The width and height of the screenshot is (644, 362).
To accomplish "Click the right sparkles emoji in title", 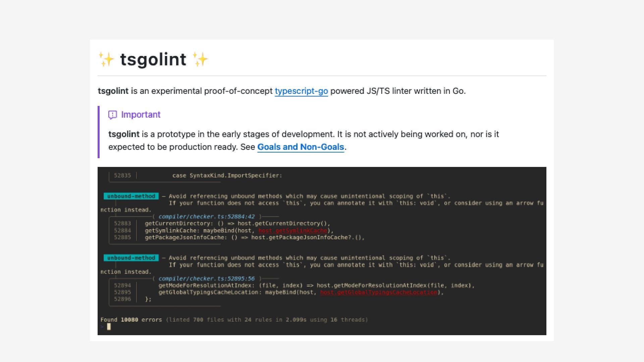I will [201, 59].
